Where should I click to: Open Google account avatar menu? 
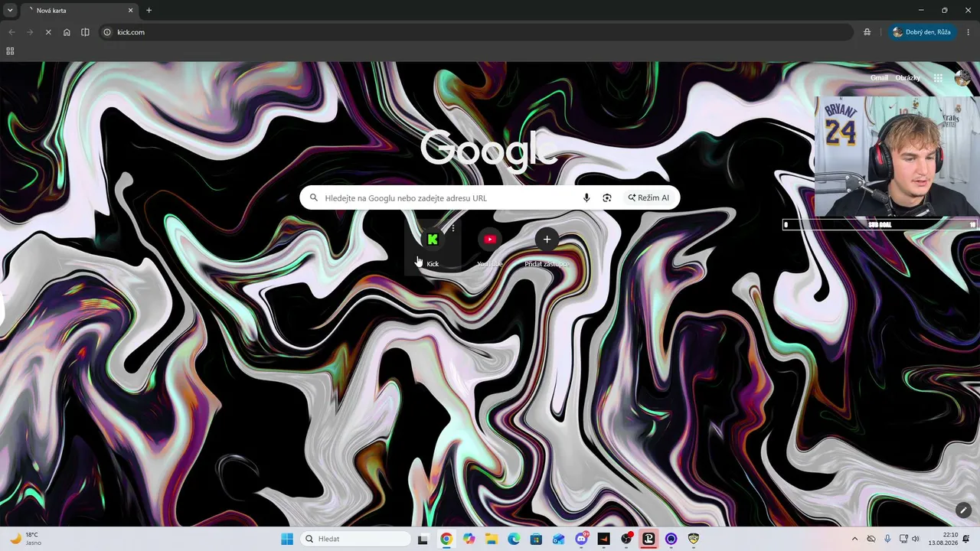[x=962, y=78]
